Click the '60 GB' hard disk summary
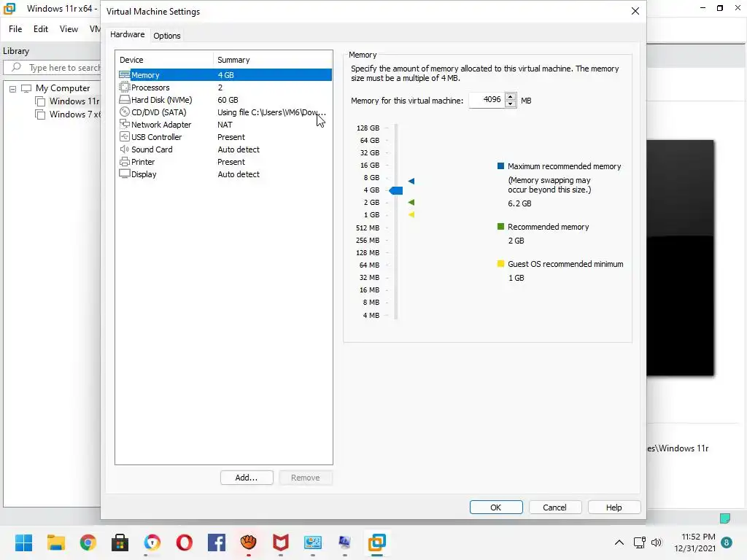This screenshot has width=747, height=560. [228, 99]
